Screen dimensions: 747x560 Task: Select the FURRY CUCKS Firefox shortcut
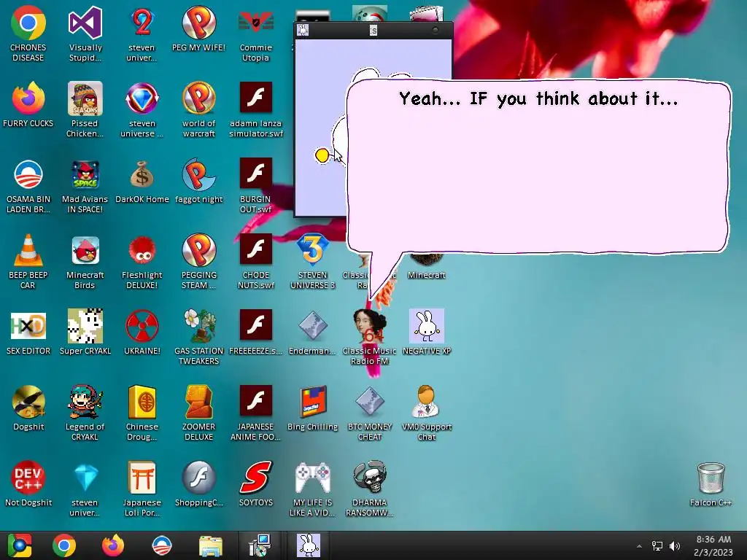(x=28, y=105)
